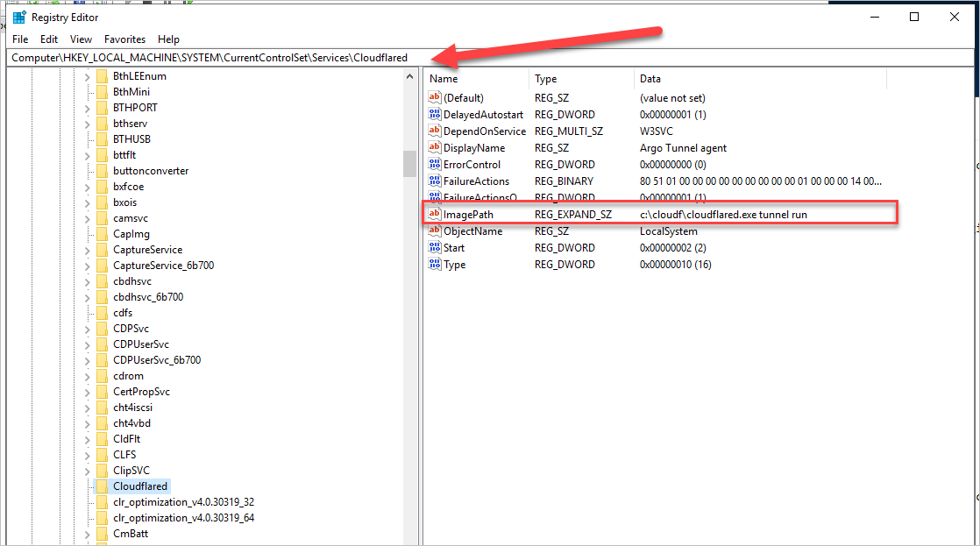Select the CDPUserSvc_6b700 tree item
The height and width of the screenshot is (546, 980).
click(157, 360)
